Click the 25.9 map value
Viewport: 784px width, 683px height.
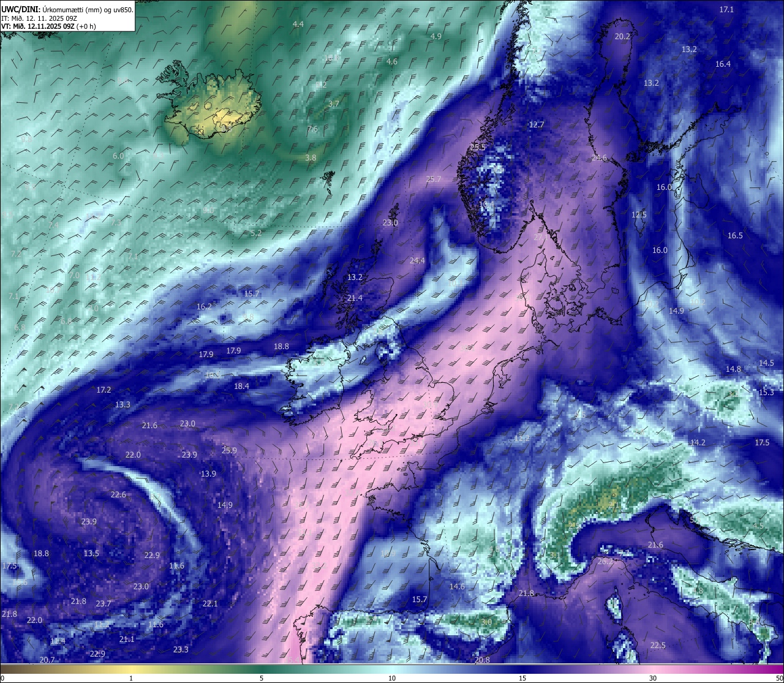click(229, 451)
